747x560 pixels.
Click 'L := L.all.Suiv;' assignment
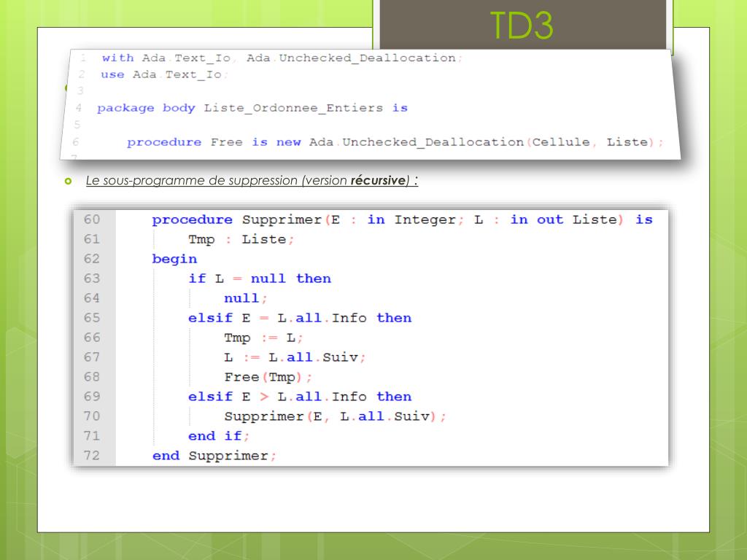295,357
